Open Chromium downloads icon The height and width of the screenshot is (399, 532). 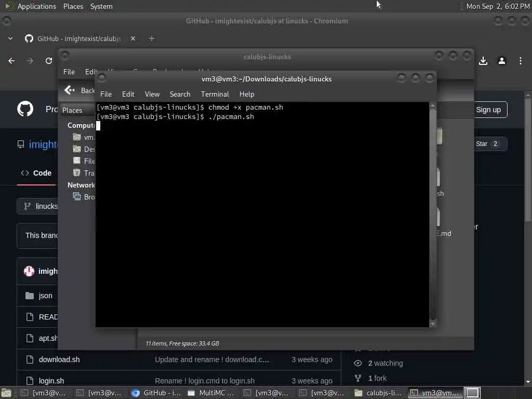coord(483,61)
